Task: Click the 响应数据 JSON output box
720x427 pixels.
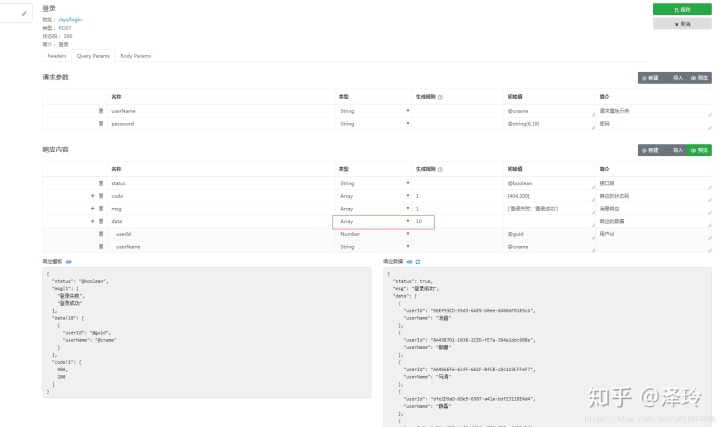Action: click(x=547, y=347)
